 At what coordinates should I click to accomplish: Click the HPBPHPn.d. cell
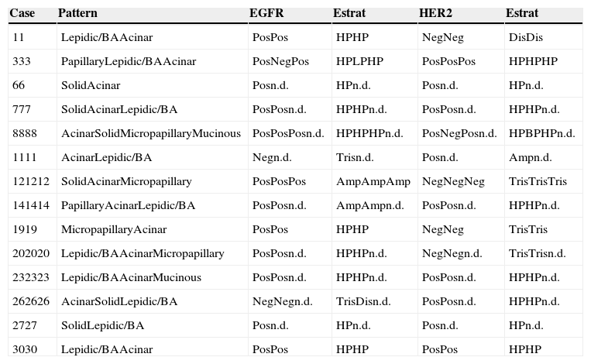pyautogui.click(x=542, y=134)
